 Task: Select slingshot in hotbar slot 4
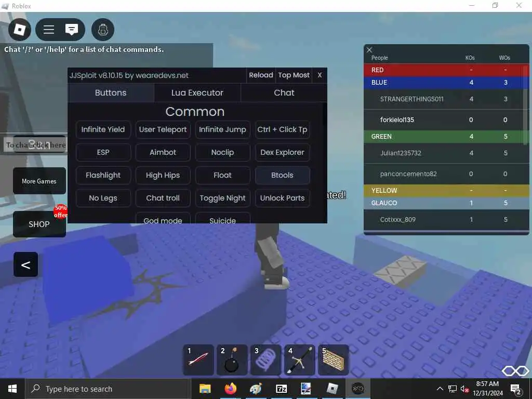300,360
